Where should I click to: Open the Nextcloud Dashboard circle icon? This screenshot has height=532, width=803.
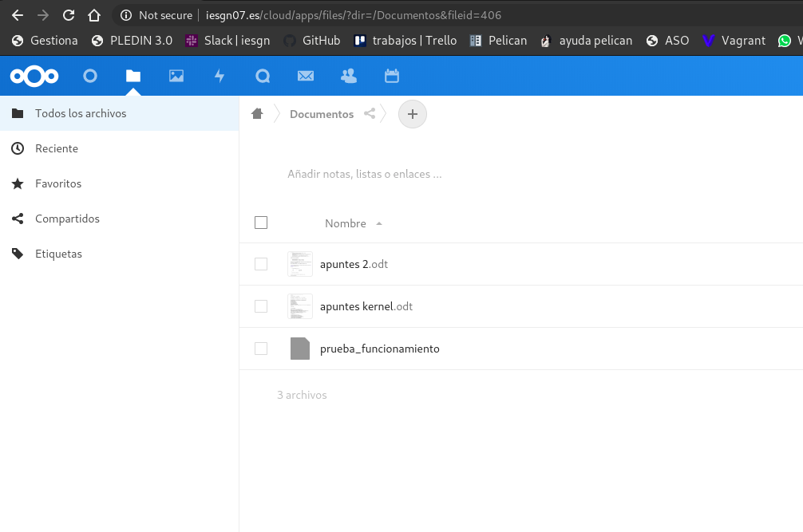pos(90,76)
